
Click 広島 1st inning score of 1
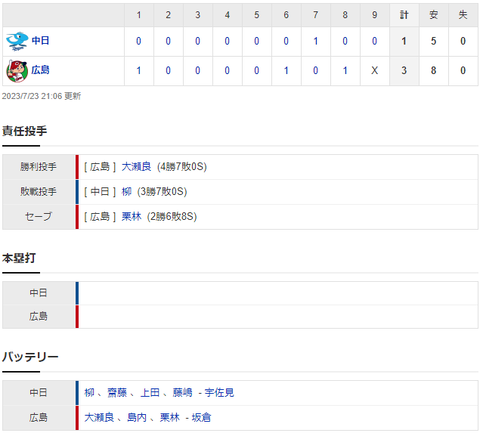[139, 71]
